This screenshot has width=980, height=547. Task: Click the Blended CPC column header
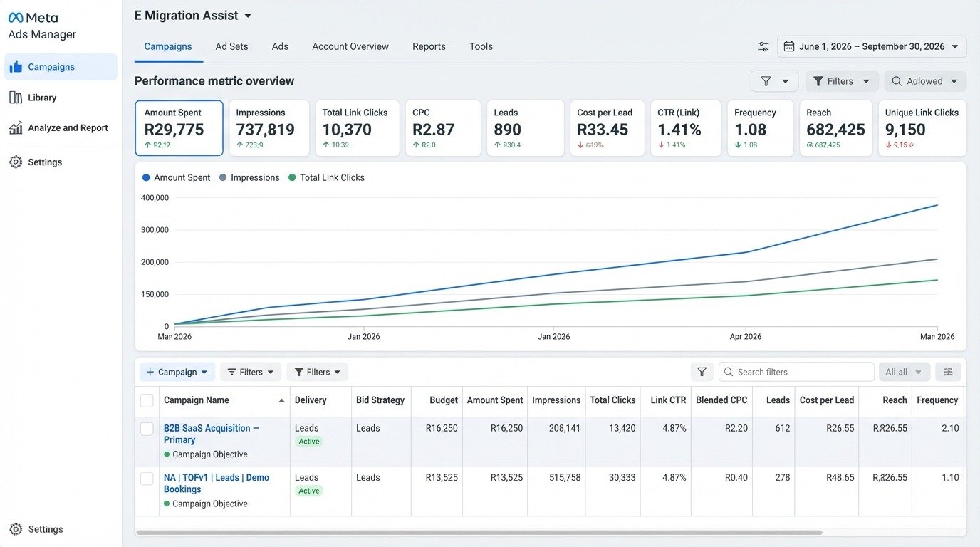(x=721, y=400)
